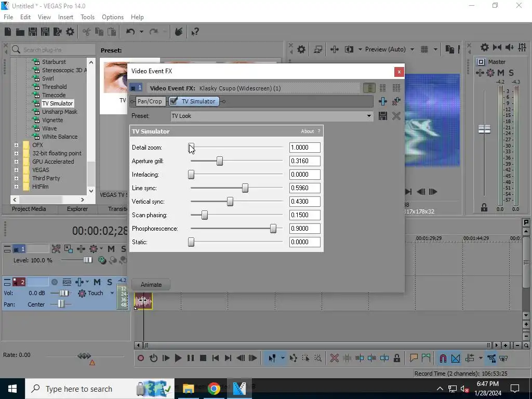
Task: Click the preview overlays grid icon
Action: point(424,49)
